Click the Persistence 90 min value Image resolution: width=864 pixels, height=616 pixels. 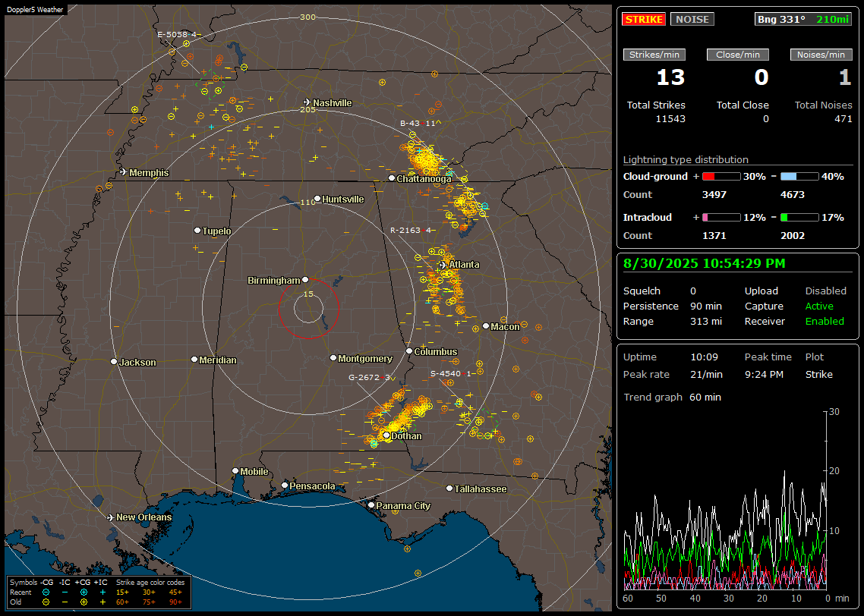point(706,306)
